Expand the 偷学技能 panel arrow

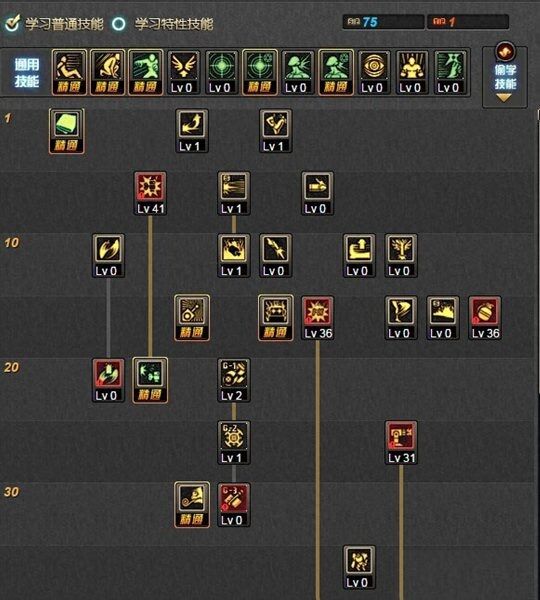coord(504,98)
